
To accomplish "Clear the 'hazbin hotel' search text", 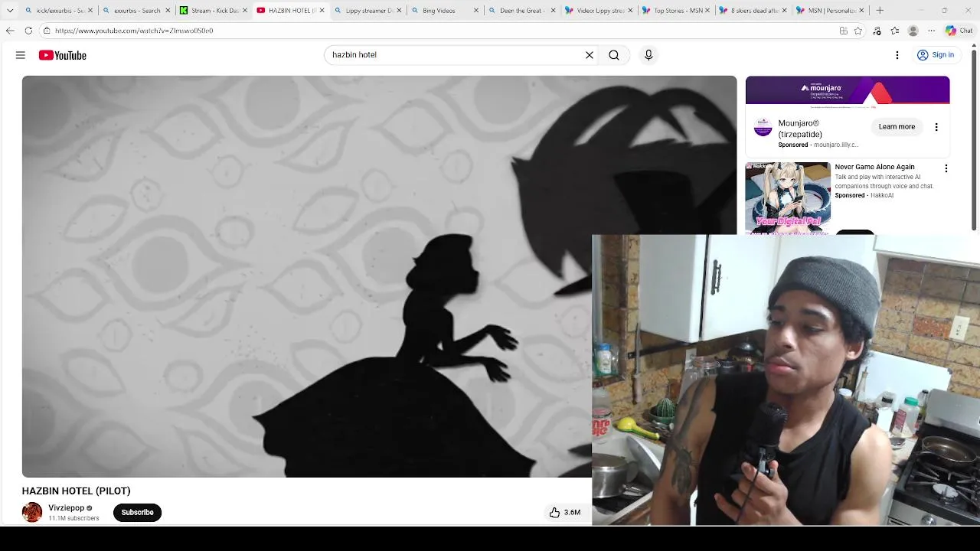I will pos(590,55).
